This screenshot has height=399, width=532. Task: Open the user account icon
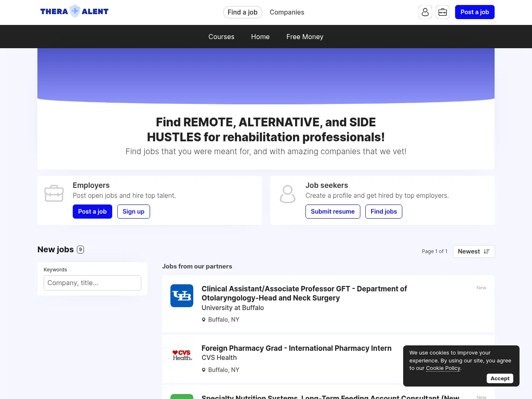point(425,12)
